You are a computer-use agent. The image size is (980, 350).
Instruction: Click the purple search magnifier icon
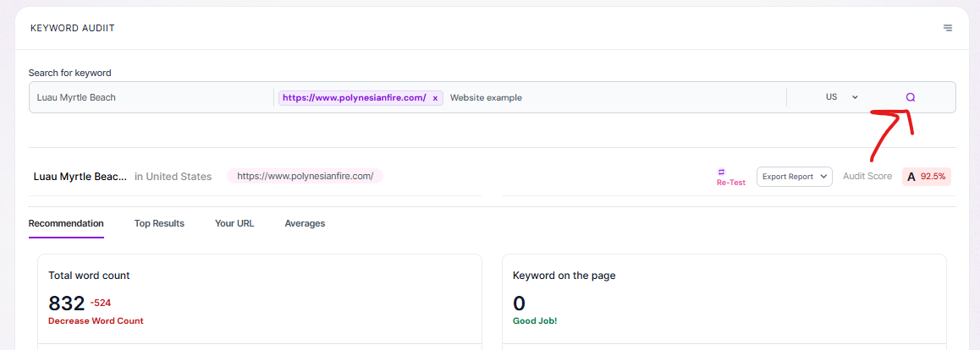[x=910, y=97]
